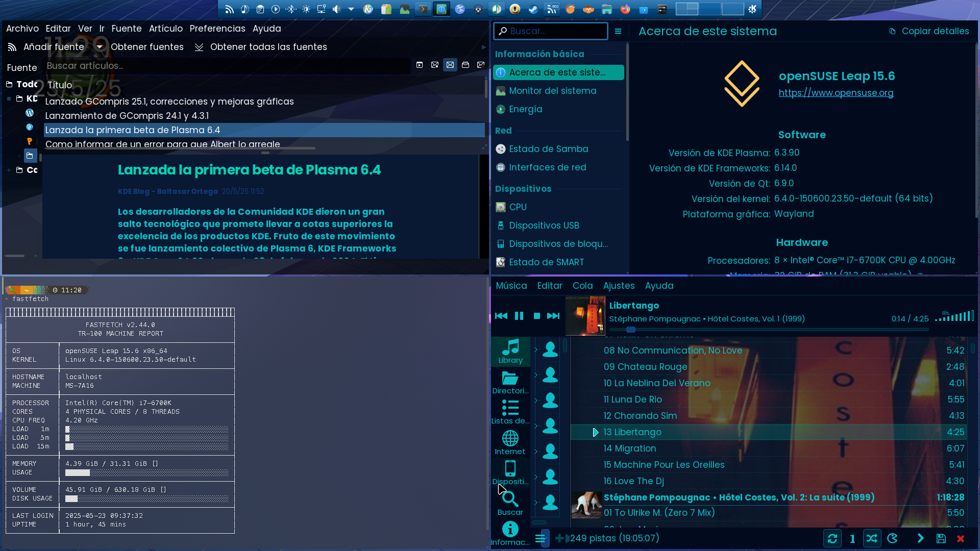The image size is (980, 551).
Task: Open CPU information page
Action: (x=558, y=207)
